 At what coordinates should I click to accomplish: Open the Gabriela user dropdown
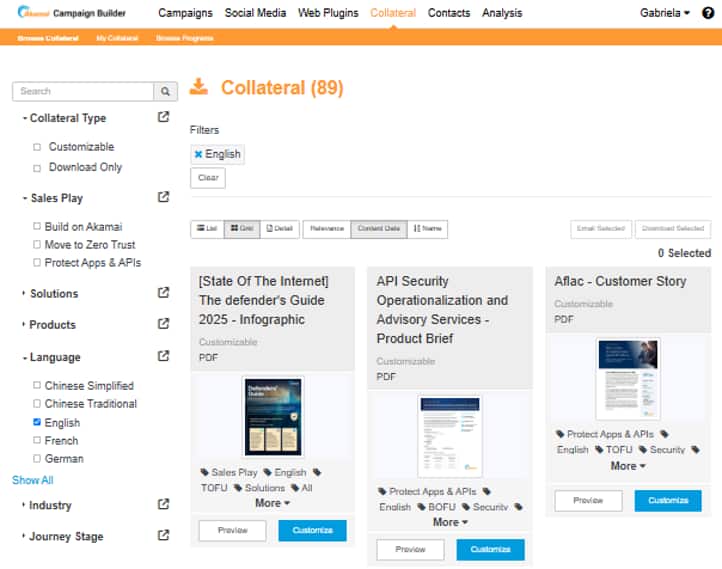665,13
